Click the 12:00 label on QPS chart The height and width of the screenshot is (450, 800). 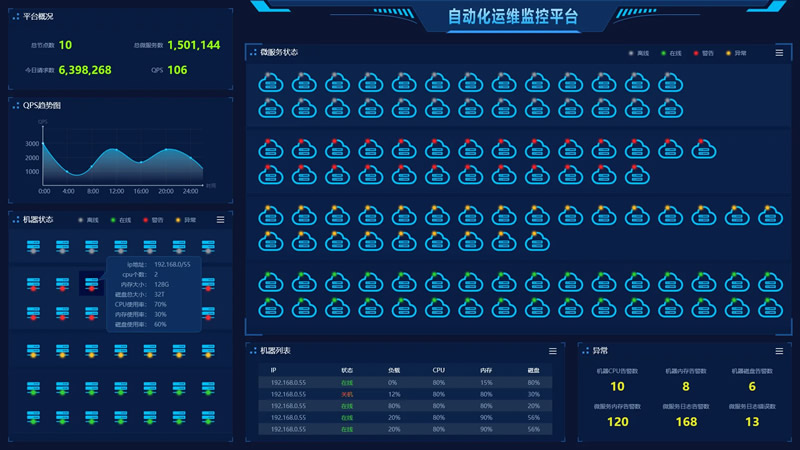(116, 191)
